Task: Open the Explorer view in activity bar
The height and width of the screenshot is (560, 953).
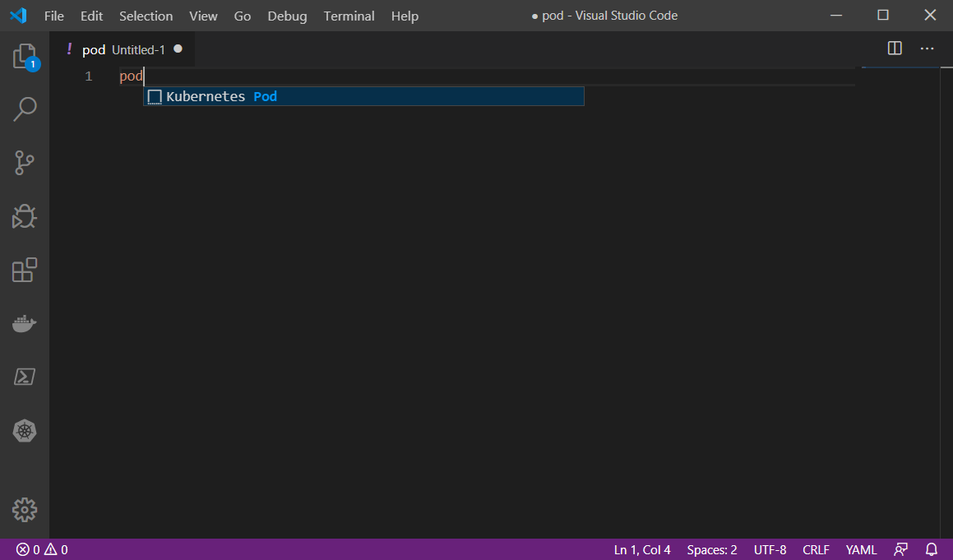Action: click(x=25, y=57)
